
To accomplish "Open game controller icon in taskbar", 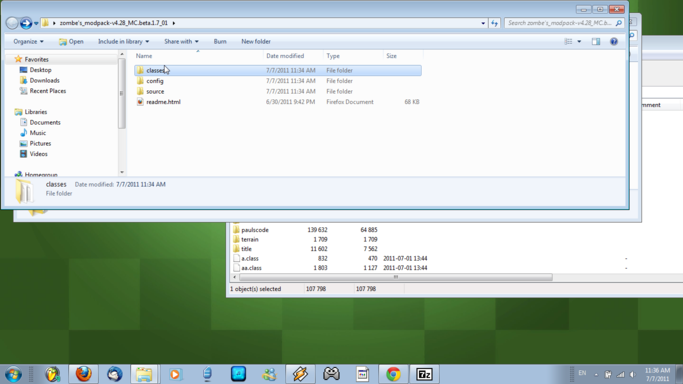I will pos(331,374).
